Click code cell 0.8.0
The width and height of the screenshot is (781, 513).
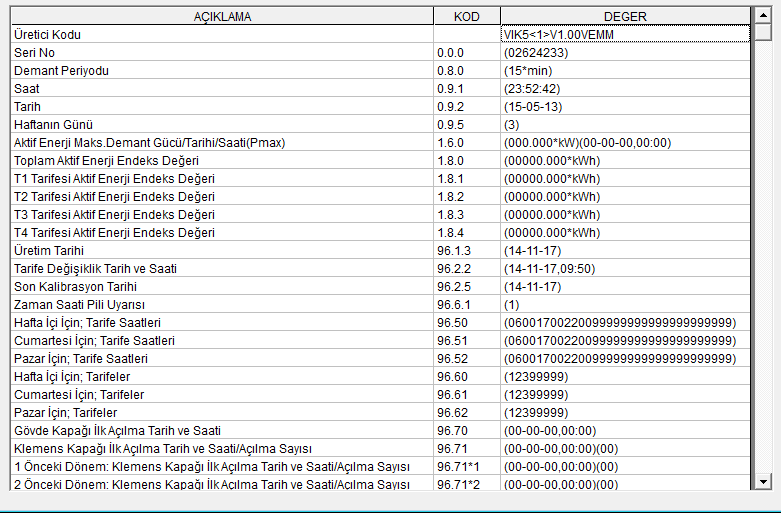tap(467, 71)
